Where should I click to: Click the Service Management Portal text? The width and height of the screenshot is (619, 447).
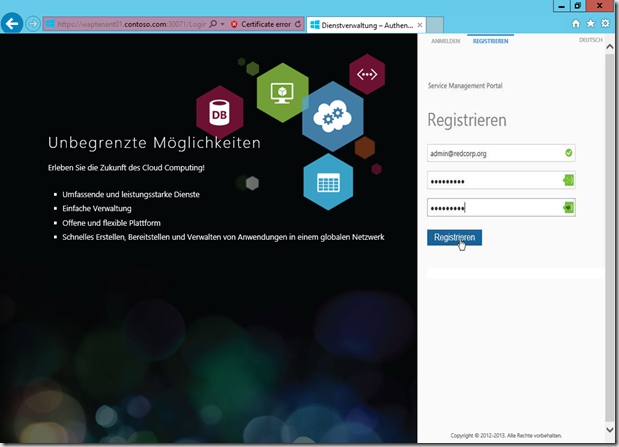click(x=465, y=86)
